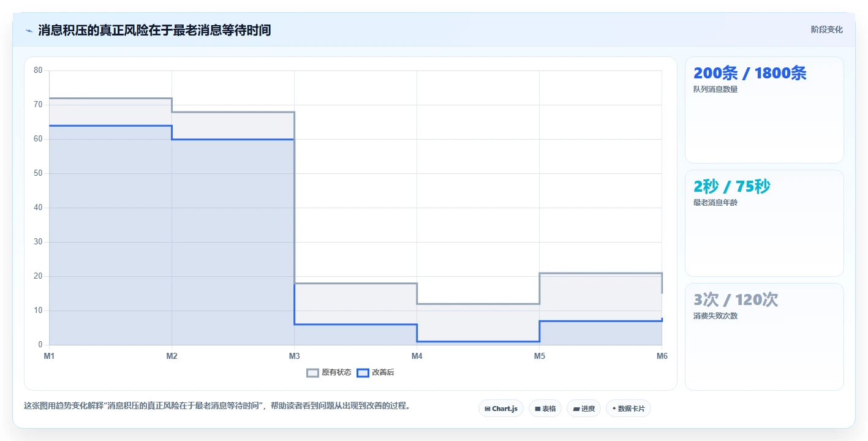Toggle the 原有状态 legend series
The image size is (868, 441).
[329, 372]
